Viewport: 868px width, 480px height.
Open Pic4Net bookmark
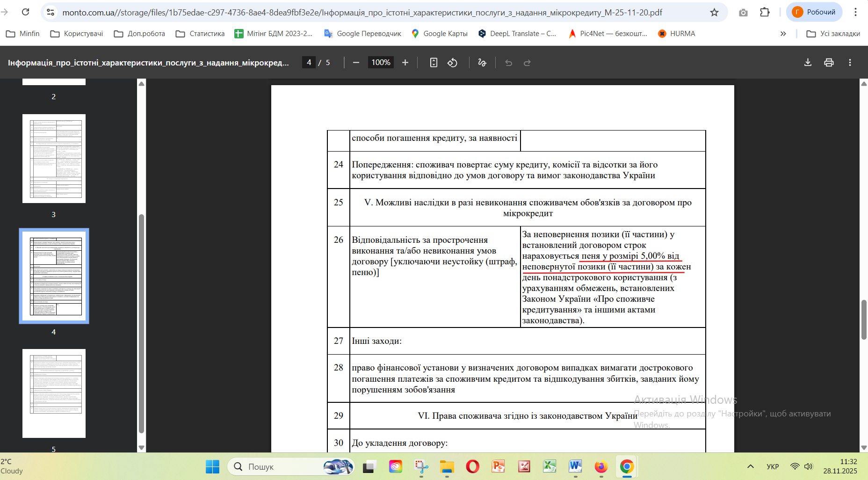(608, 34)
